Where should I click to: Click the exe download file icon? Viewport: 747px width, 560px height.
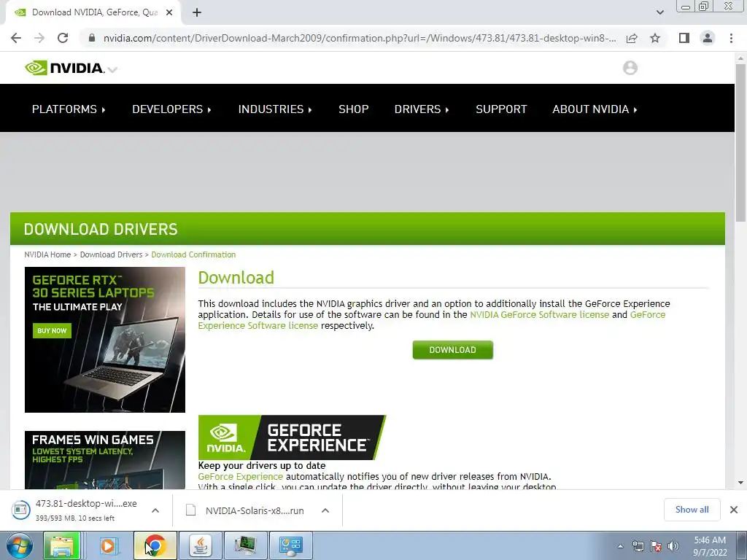pos(20,510)
